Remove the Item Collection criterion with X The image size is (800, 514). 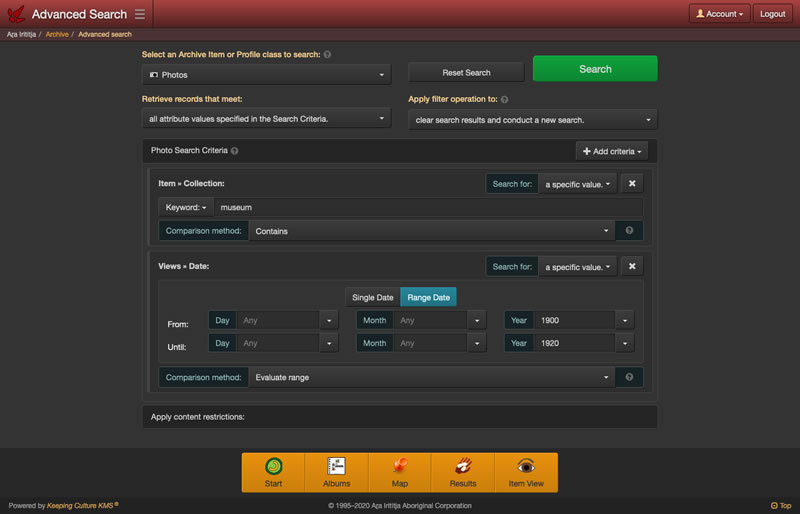click(632, 184)
